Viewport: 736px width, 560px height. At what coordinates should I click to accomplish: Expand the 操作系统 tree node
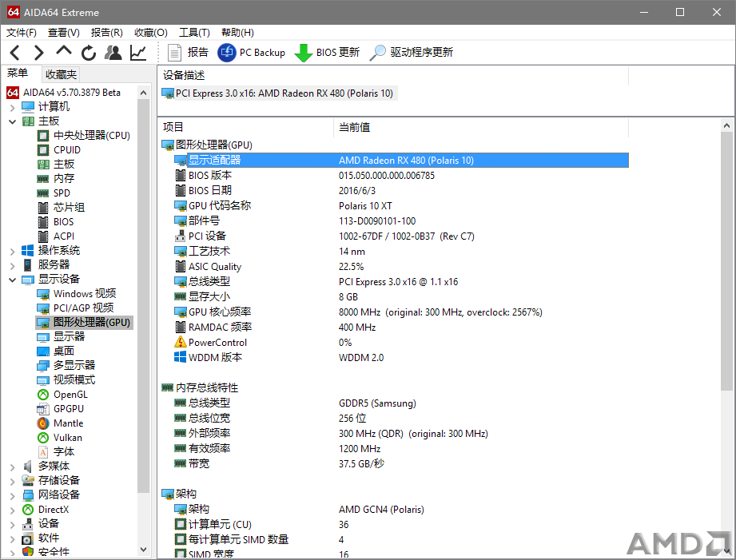click(x=12, y=251)
